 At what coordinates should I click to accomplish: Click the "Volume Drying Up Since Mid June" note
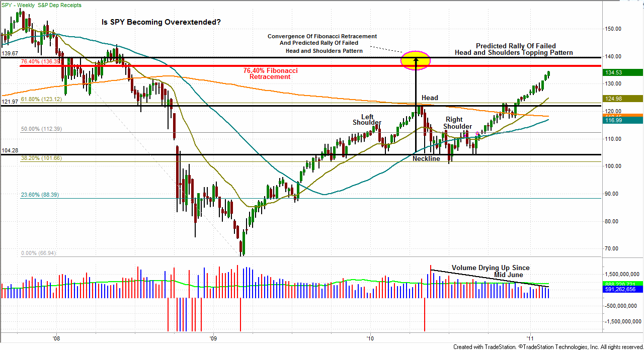[491, 272]
